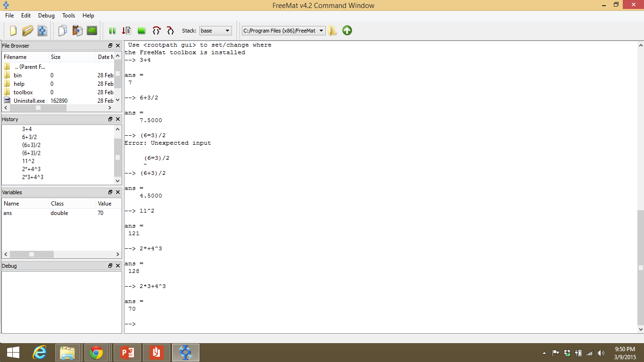This screenshot has height=362, width=644.
Task: Close the Variables panel
Action: pos(117,192)
